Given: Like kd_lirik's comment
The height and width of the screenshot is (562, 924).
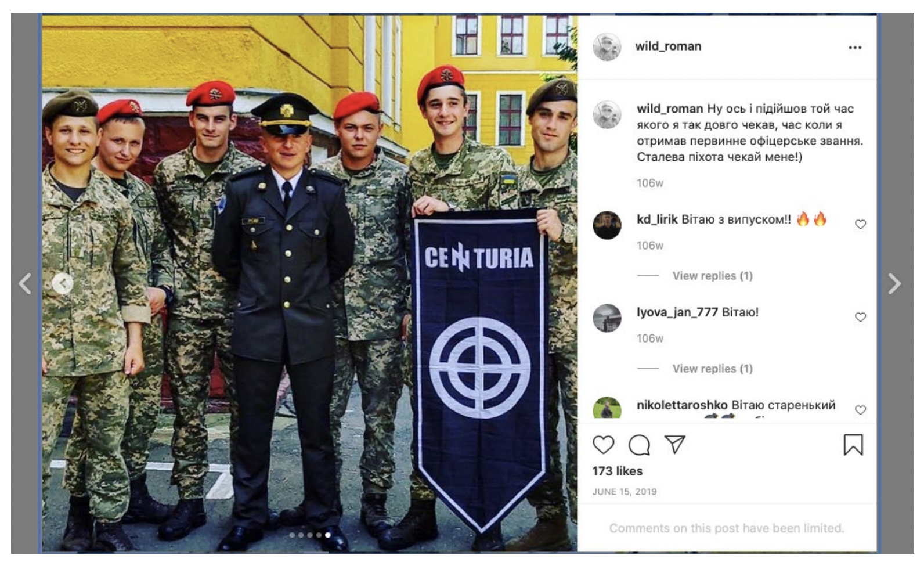Looking at the screenshot, I should click(860, 224).
